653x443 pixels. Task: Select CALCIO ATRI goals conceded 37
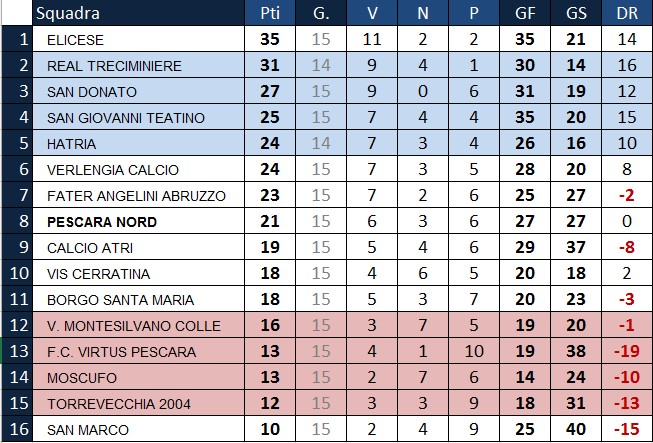pyautogui.click(x=576, y=247)
